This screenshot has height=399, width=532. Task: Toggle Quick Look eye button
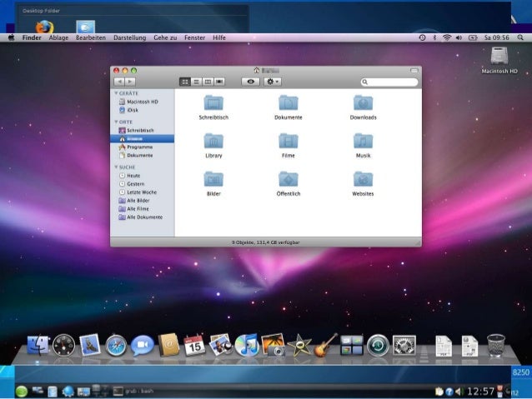click(251, 82)
